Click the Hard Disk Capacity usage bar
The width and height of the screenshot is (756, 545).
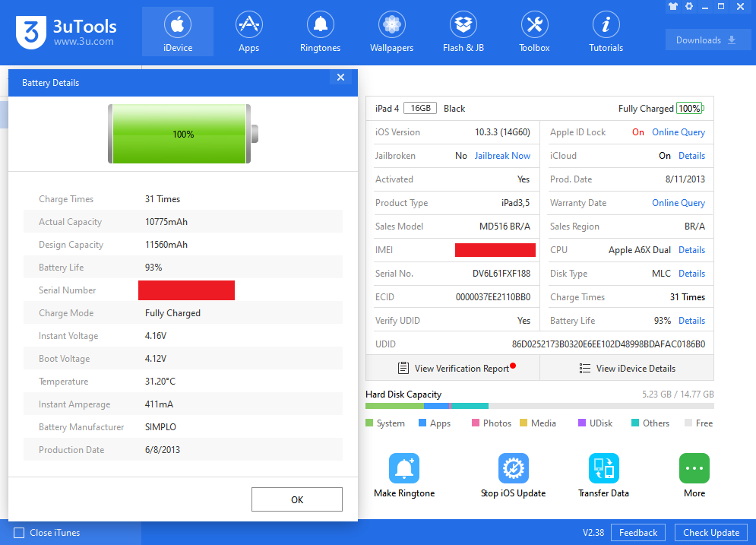(x=539, y=406)
